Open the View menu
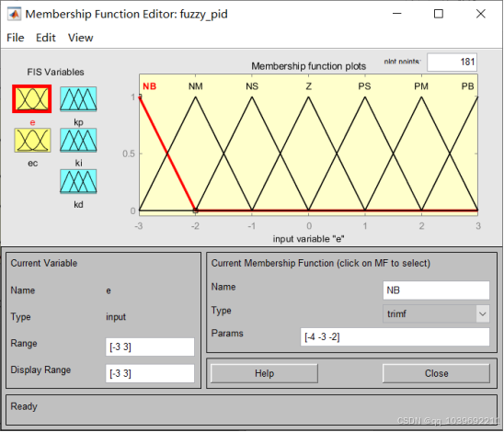504x432 pixels. [80, 38]
